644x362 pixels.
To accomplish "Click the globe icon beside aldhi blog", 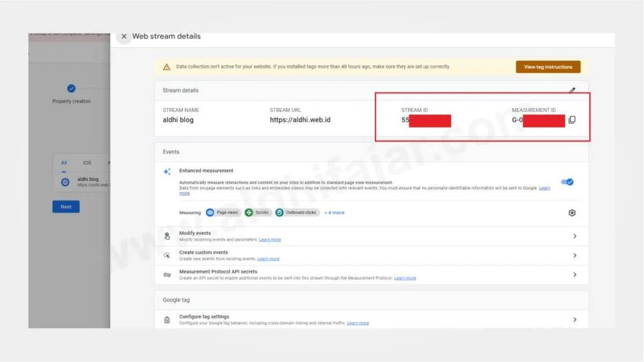I will click(65, 182).
